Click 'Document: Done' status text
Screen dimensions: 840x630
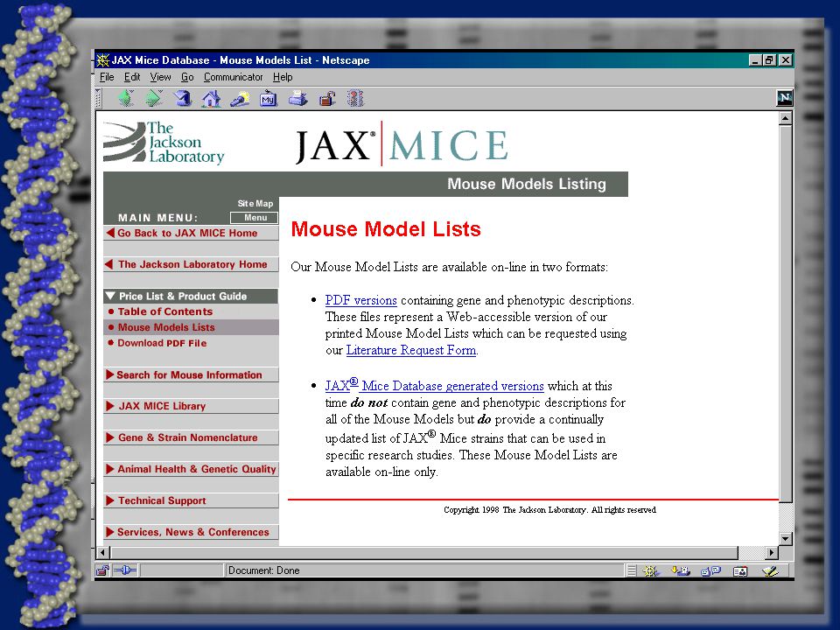[x=263, y=570]
